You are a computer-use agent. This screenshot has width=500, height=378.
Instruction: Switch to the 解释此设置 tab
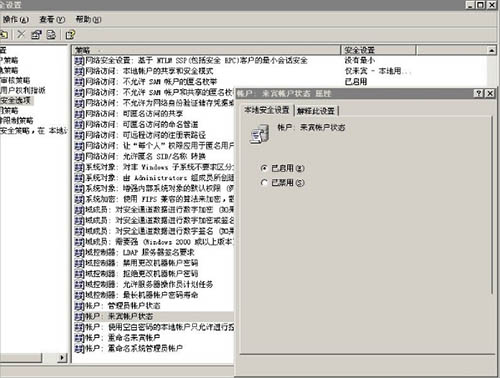click(316, 111)
